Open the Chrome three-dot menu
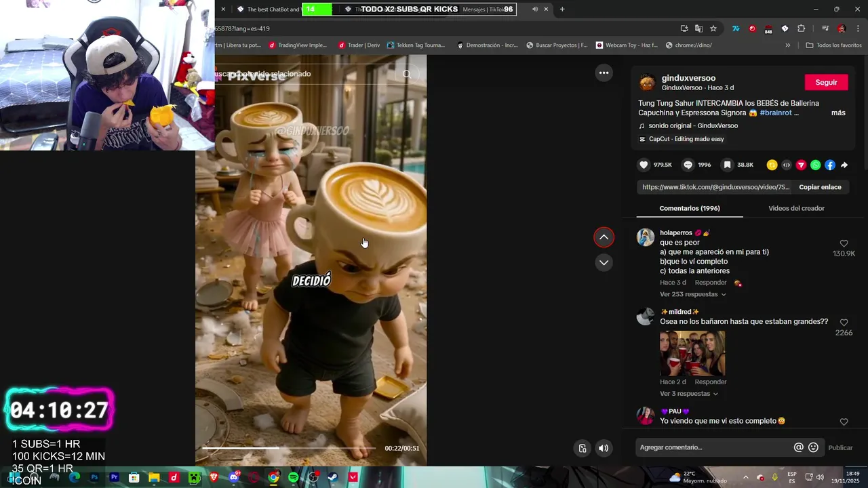This screenshot has height=488, width=868. tap(858, 28)
